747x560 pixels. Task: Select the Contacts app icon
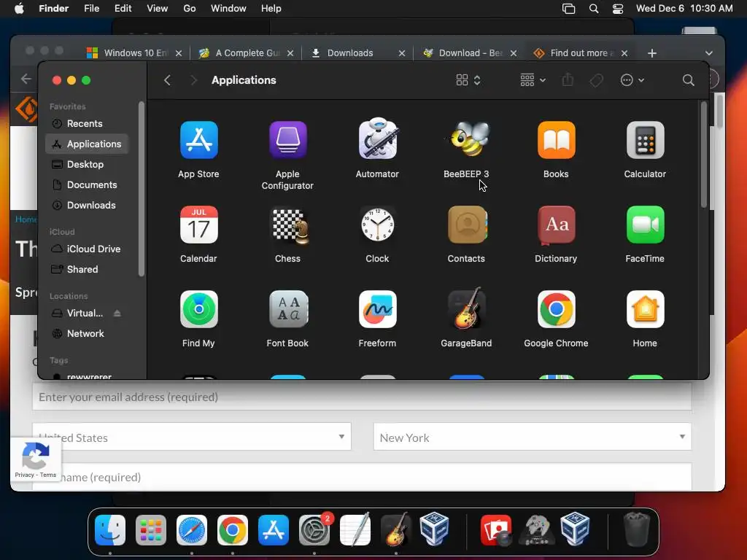coord(467,225)
